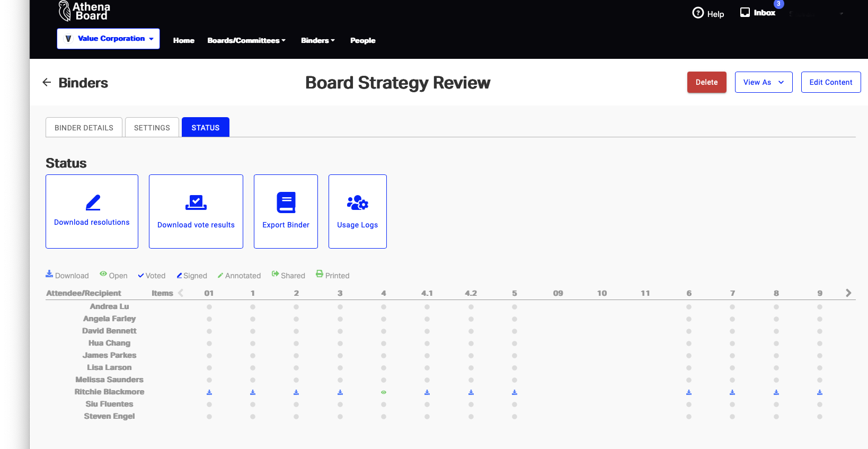Click the back arrow next to Binders
The height and width of the screenshot is (449, 868).
click(x=47, y=82)
